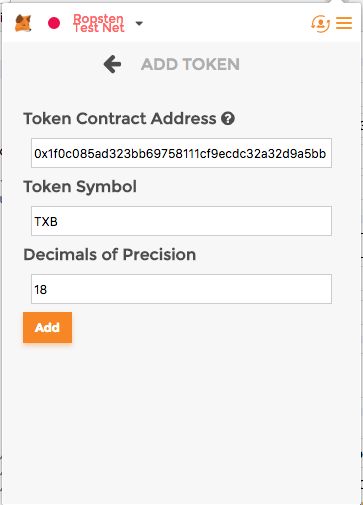Expand the network dropdown caret
Viewport: 363px width, 505px height.
pos(139,23)
